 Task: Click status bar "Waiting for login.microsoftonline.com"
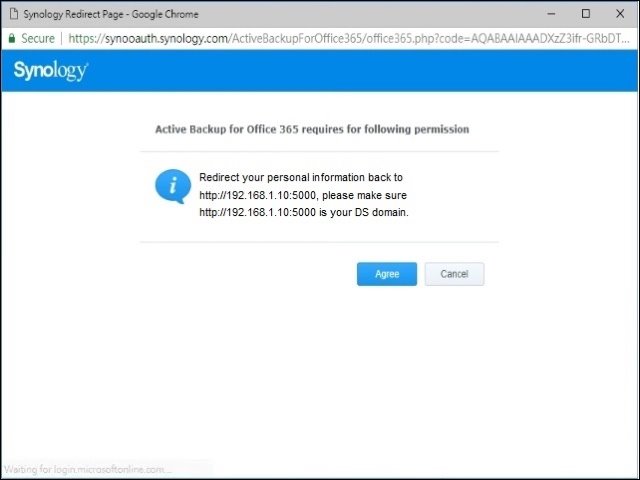click(88, 468)
